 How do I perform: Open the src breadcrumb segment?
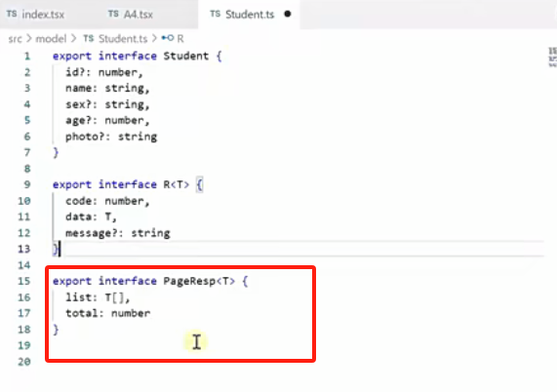coord(16,38)
